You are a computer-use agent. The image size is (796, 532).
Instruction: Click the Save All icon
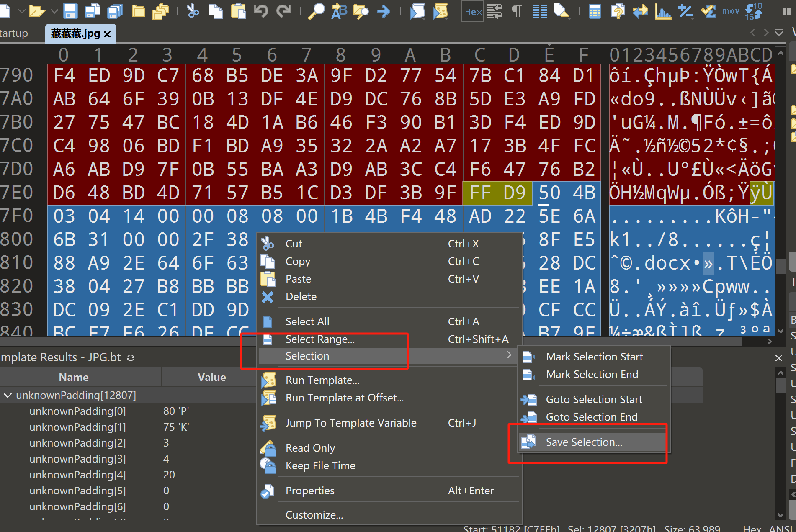pyautogui.click(x=115, y=11)
